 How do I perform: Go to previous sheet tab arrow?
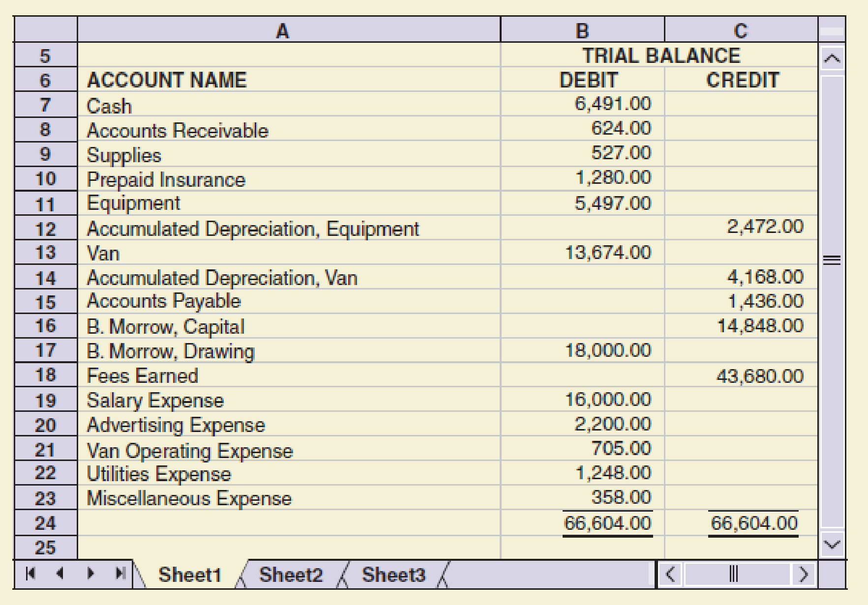(x=60, y=574)
